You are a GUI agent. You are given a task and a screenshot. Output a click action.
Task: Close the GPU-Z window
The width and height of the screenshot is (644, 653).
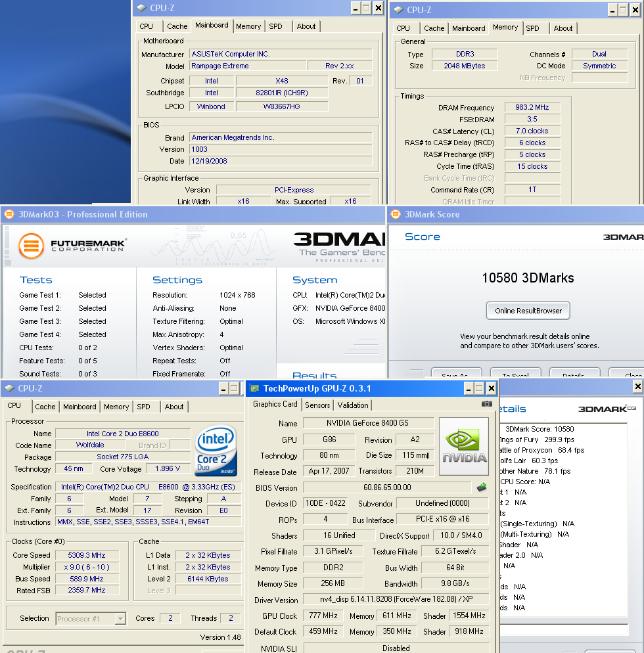492,388
